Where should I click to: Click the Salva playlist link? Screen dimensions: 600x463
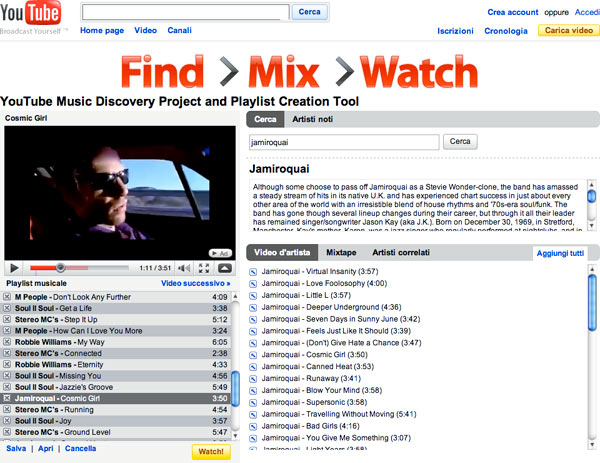[x=16, y=448]
